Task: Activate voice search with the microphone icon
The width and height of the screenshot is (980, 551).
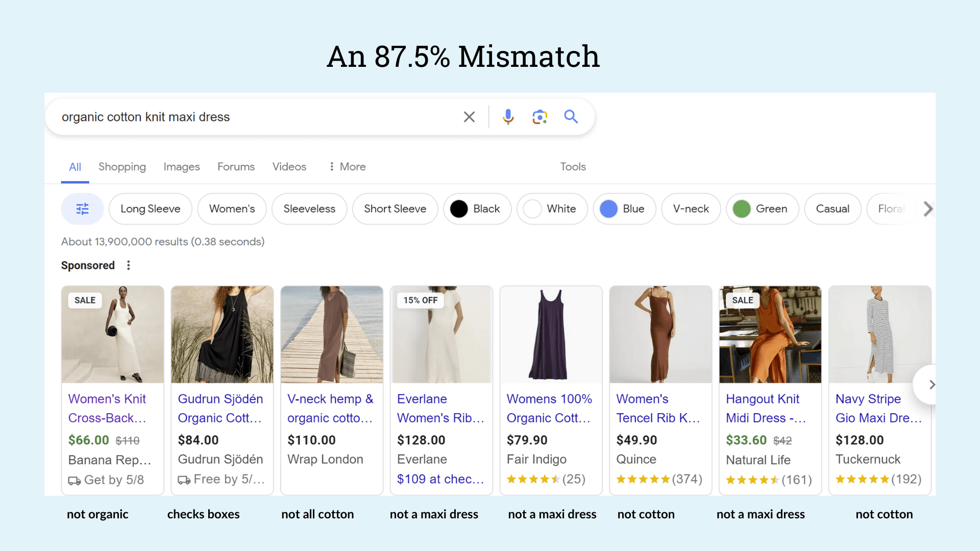Action: [508, 116]
